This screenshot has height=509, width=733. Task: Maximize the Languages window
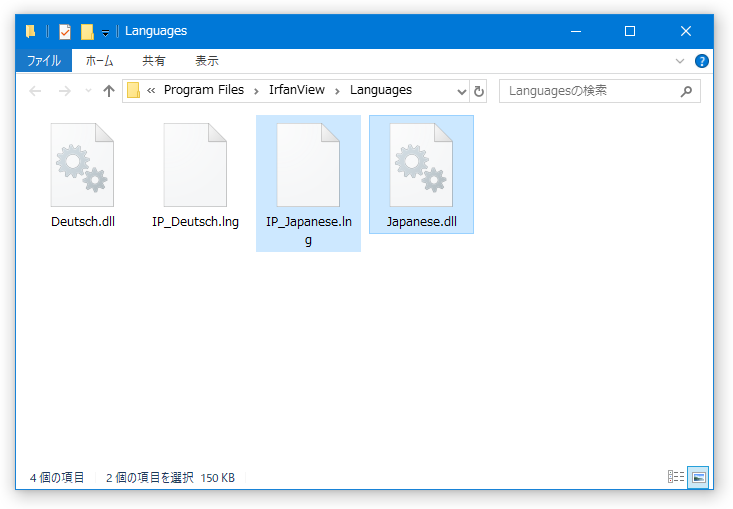click(x=630, y=31)
